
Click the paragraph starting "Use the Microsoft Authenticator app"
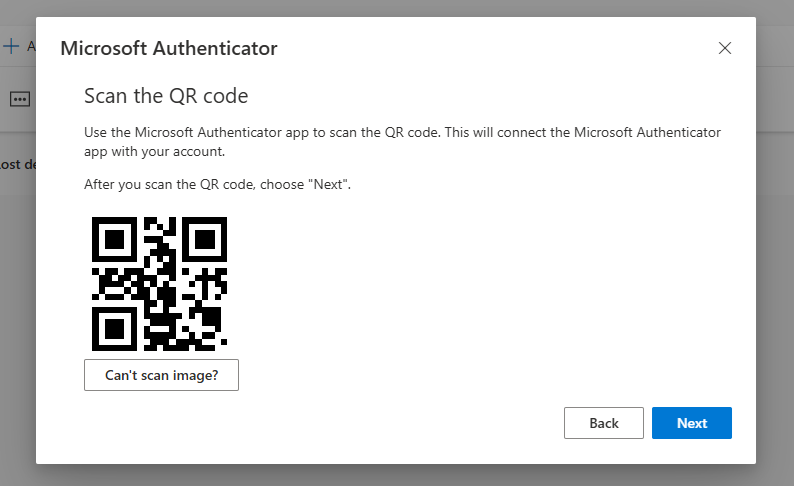(402, 142)
